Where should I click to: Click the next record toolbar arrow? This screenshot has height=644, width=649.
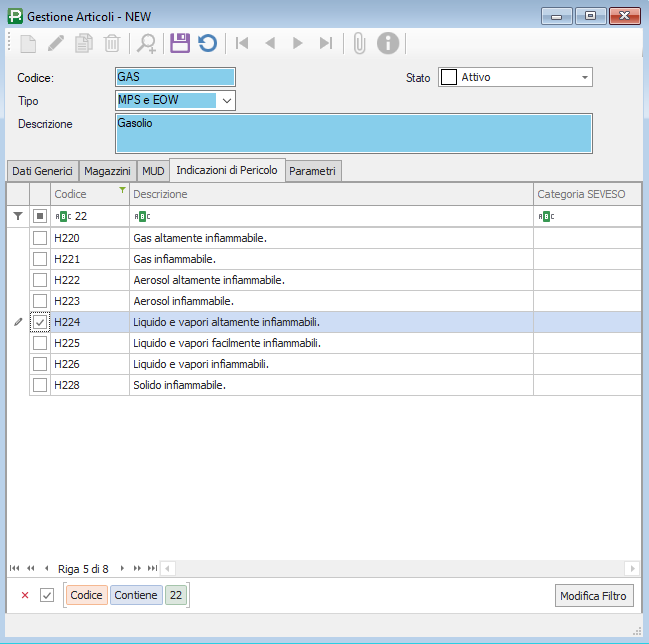[x=297, y=43]
